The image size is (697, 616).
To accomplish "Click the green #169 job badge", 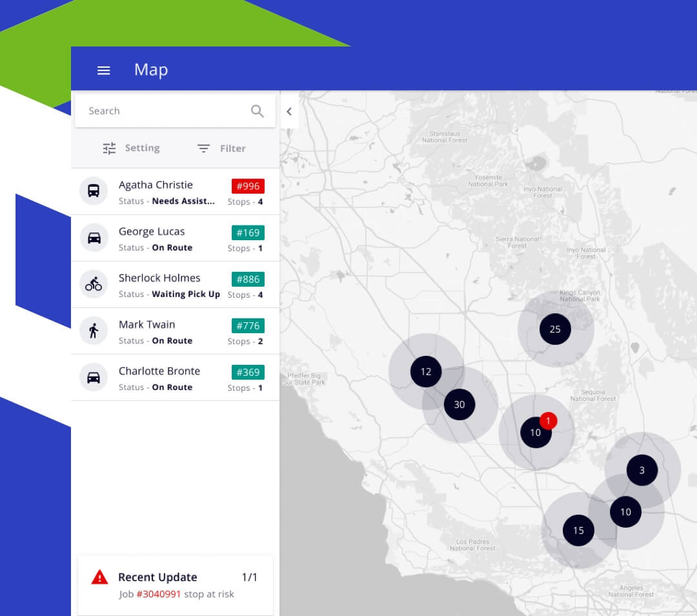I will point(248,232).
